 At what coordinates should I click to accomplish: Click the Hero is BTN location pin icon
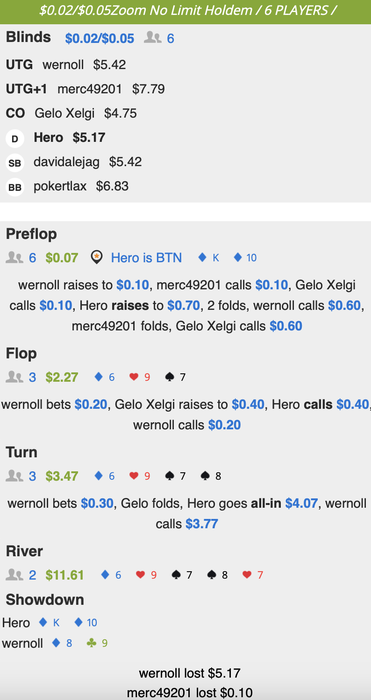(96, 257)
